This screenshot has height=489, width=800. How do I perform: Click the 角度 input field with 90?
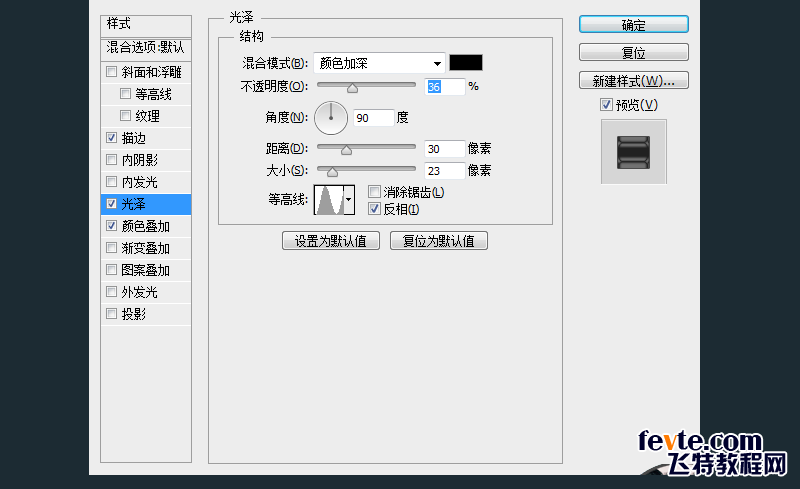(x=374, y=118)
